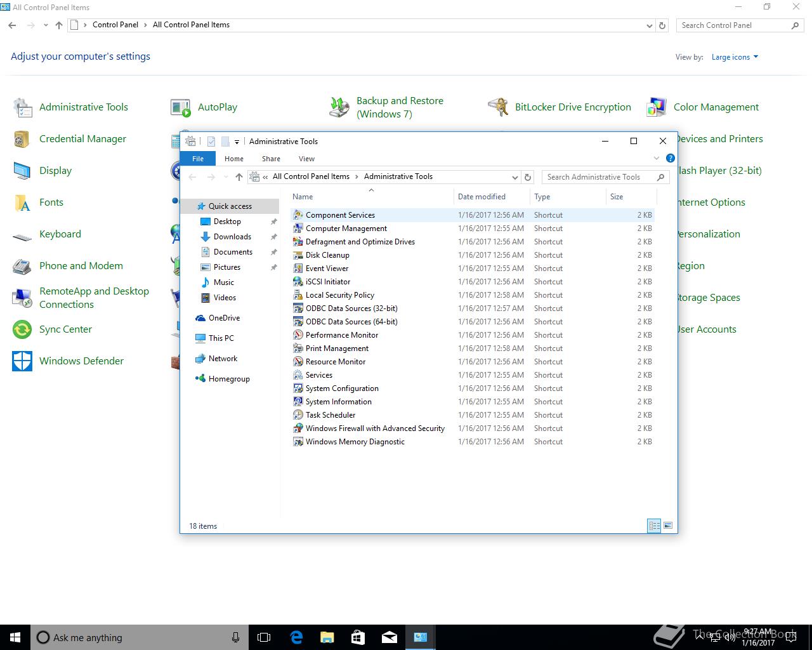Select the Performance Monitor shortcut icon
Viewport: 812px width, 650px height.
click(298, 335)
